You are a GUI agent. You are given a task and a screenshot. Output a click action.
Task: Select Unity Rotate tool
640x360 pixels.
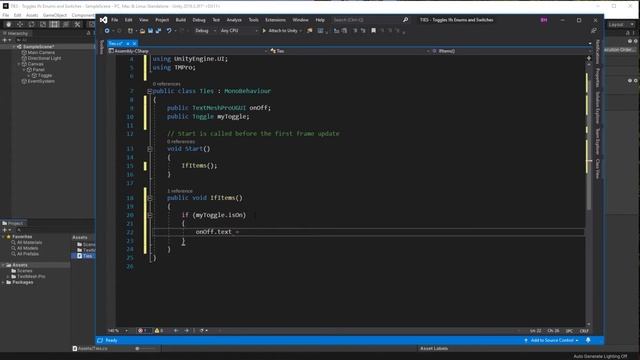31,24
